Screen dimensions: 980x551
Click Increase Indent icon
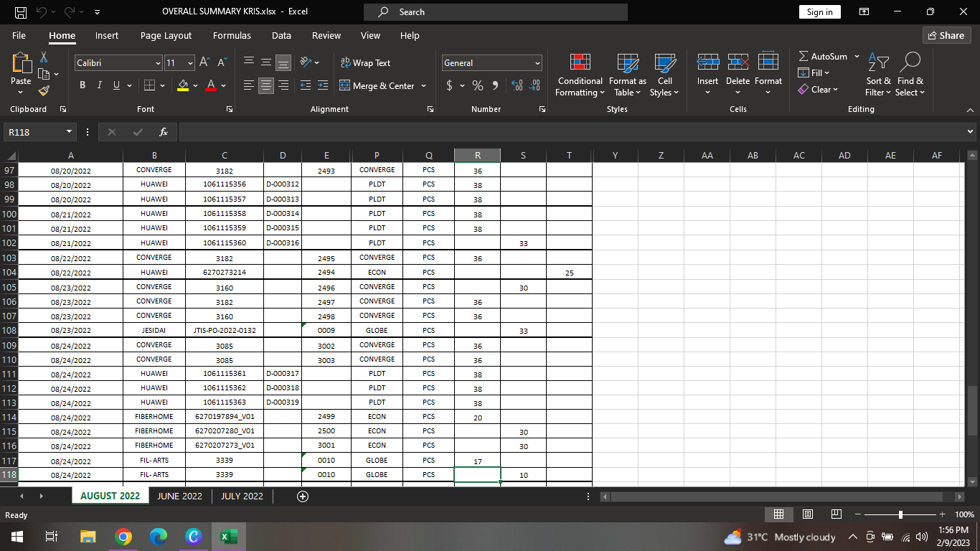323,86
